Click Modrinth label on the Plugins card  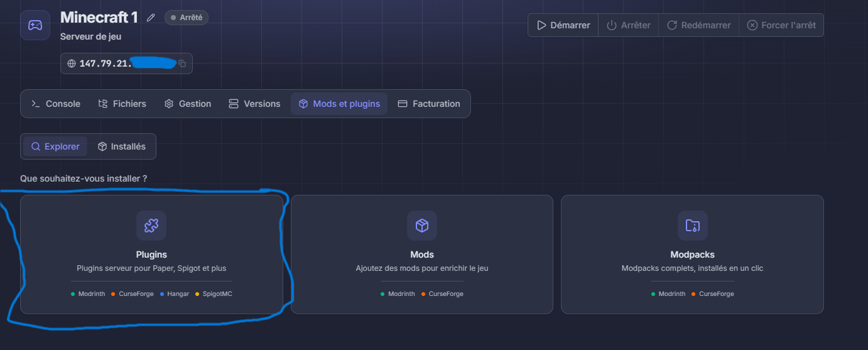(92, 294)
